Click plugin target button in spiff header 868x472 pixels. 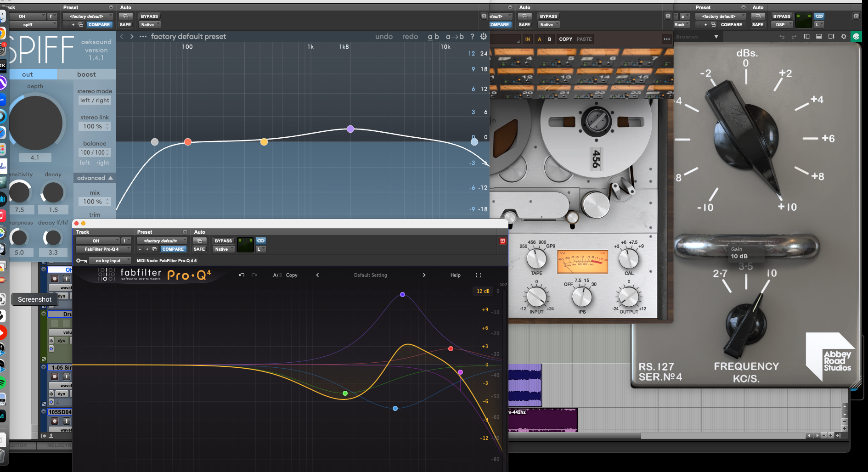point(484,16)
